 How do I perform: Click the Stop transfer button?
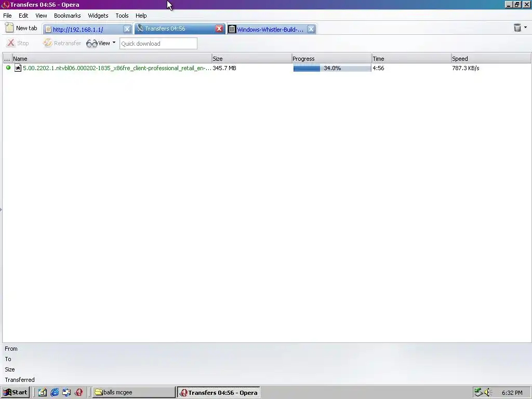(x=18, y=43)
